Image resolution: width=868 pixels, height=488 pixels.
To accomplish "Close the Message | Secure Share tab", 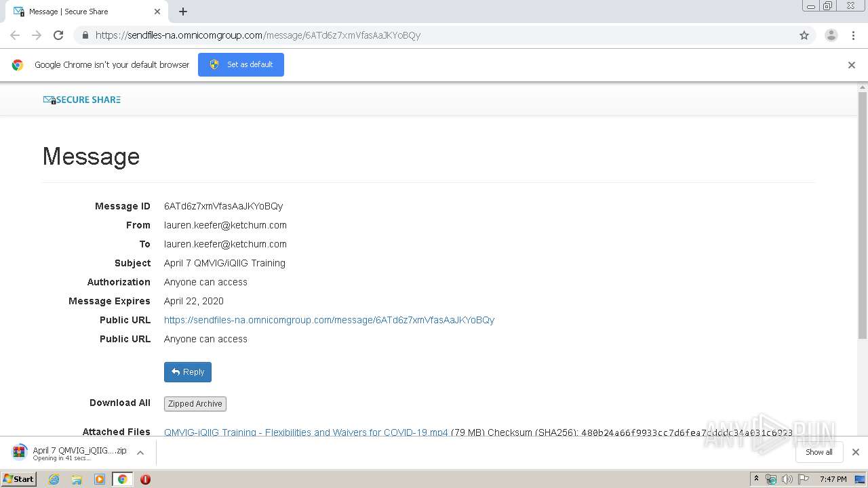I will (x=157, y=12).
